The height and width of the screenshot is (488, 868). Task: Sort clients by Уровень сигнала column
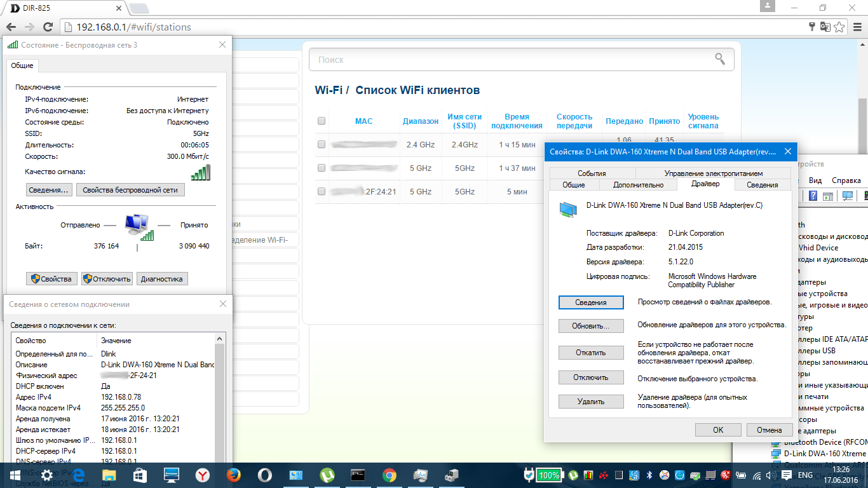pyautogui.click(x=703, y=121)
